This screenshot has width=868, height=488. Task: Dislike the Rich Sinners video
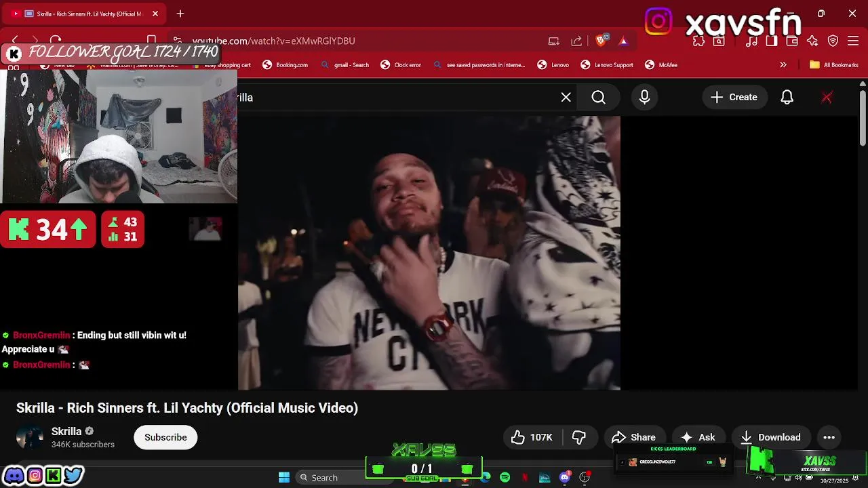(x=579, y=437)
